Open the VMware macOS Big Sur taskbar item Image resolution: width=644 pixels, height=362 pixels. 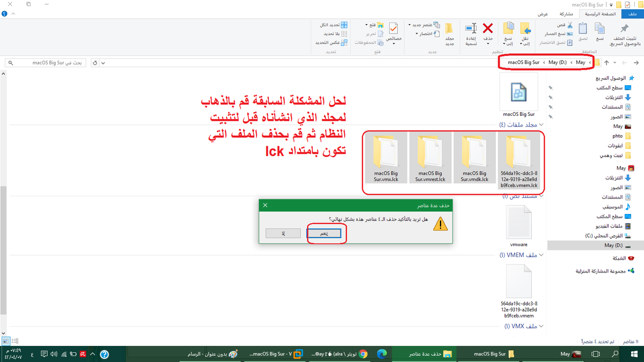tap(276, 354)
